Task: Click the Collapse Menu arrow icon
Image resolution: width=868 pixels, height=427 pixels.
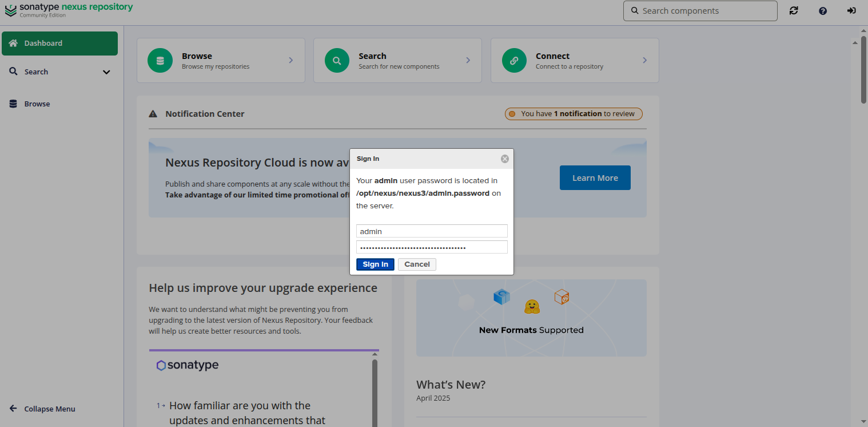Action: (13, 409)
